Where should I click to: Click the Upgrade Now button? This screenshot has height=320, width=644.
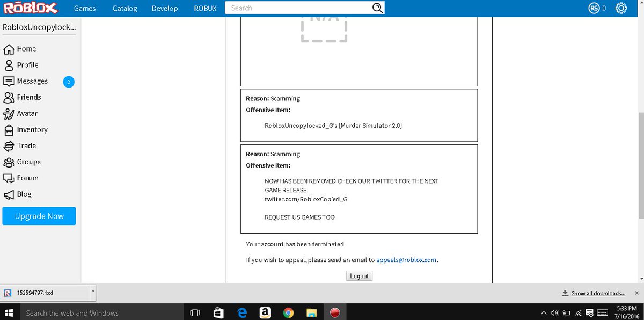[39, 216]
